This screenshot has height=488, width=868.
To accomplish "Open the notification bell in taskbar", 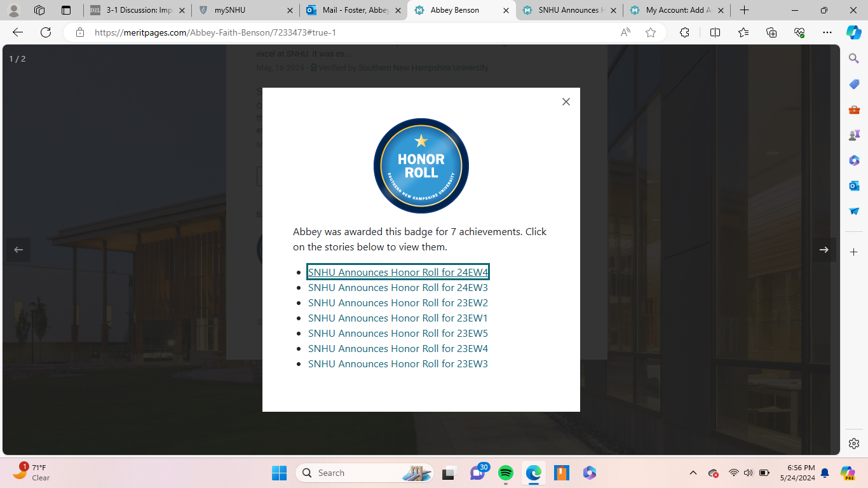I will tap(825, 473).
